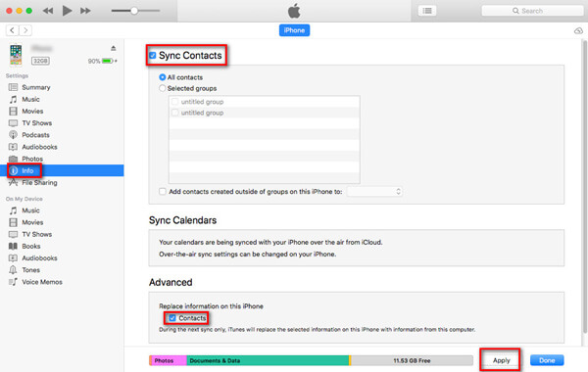Click the Music note icon under Settings
Screen dimensions: 588x372
point(13,99)
